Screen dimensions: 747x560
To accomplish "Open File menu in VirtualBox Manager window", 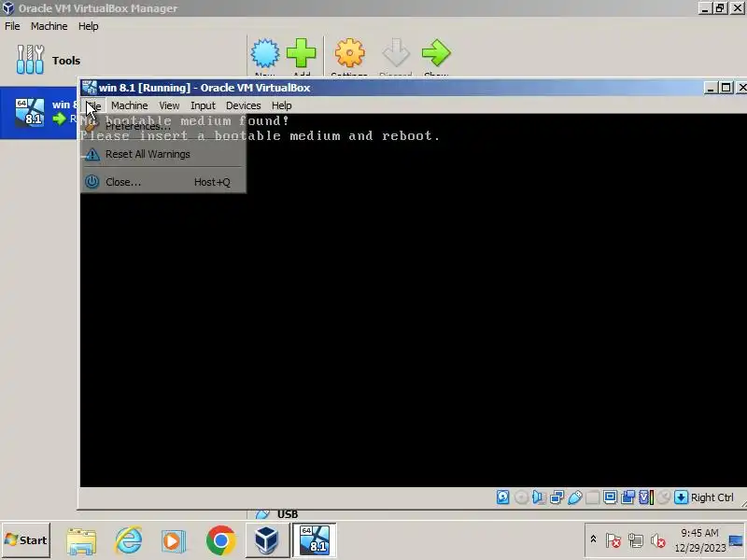I will click(x=12, y=26).
